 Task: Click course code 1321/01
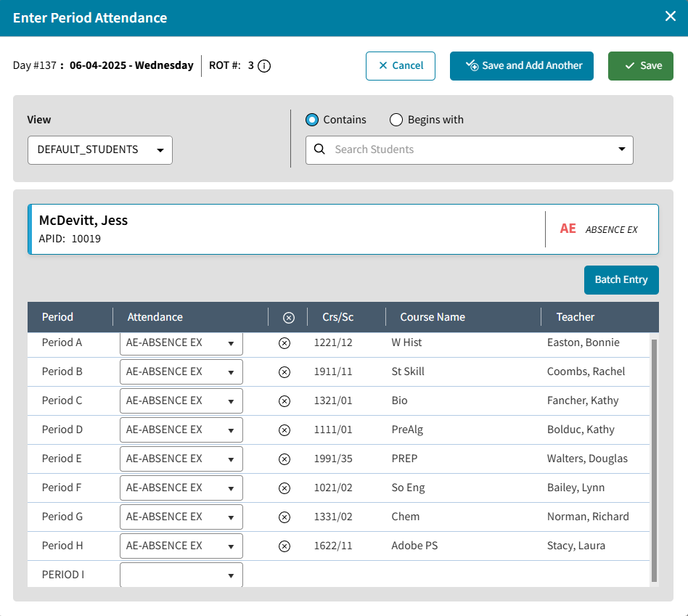point(333,401)
